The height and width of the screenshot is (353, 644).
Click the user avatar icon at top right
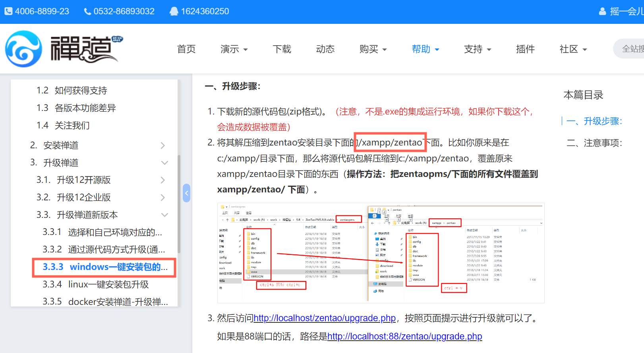602,12
